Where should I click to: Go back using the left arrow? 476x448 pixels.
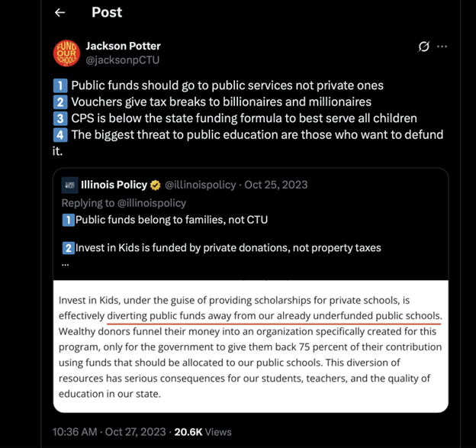[x=60, y=13]
